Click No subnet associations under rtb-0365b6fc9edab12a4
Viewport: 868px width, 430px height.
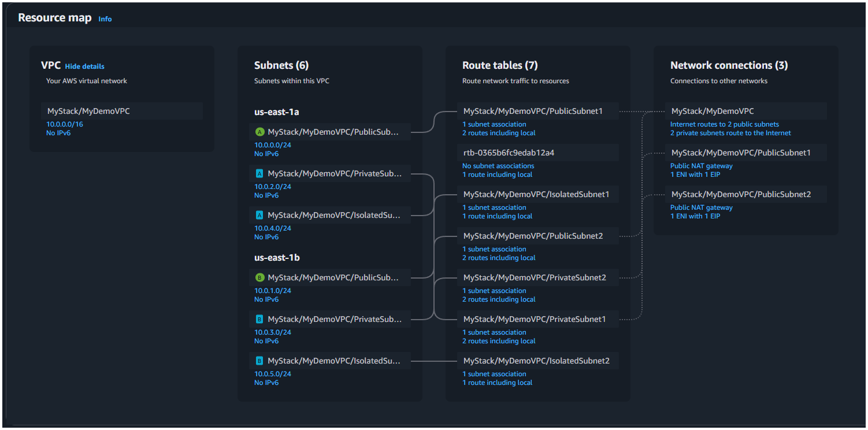pos(498,166)
